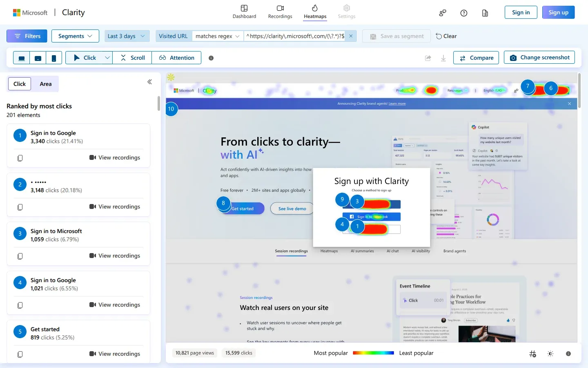Switch to the Area panel tab
Image resolution: width=588 pixels, height=368 pixels.
tap(46, 84)
